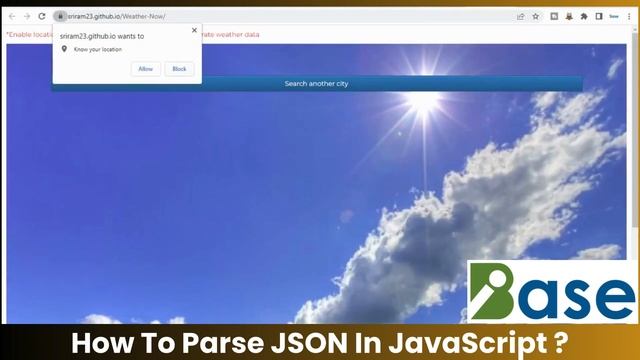640x360 pixels.
Task: Select the location pin icon in the popup
Action: click(64, 49)
